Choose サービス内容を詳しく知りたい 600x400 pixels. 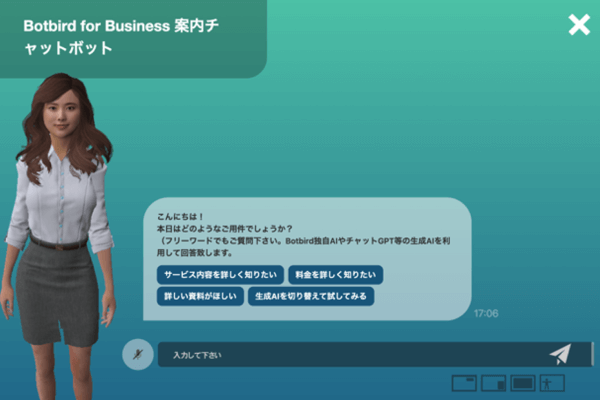coord(220,275)
